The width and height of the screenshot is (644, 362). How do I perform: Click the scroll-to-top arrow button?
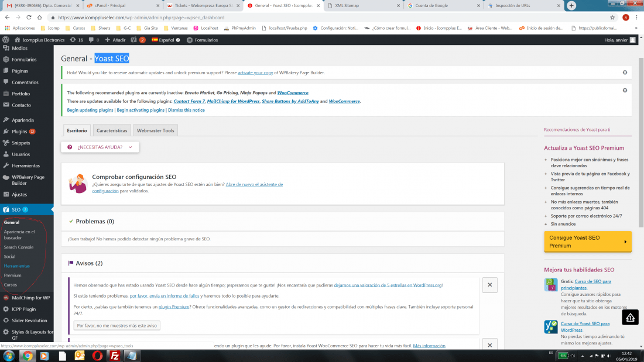(629, 318)
